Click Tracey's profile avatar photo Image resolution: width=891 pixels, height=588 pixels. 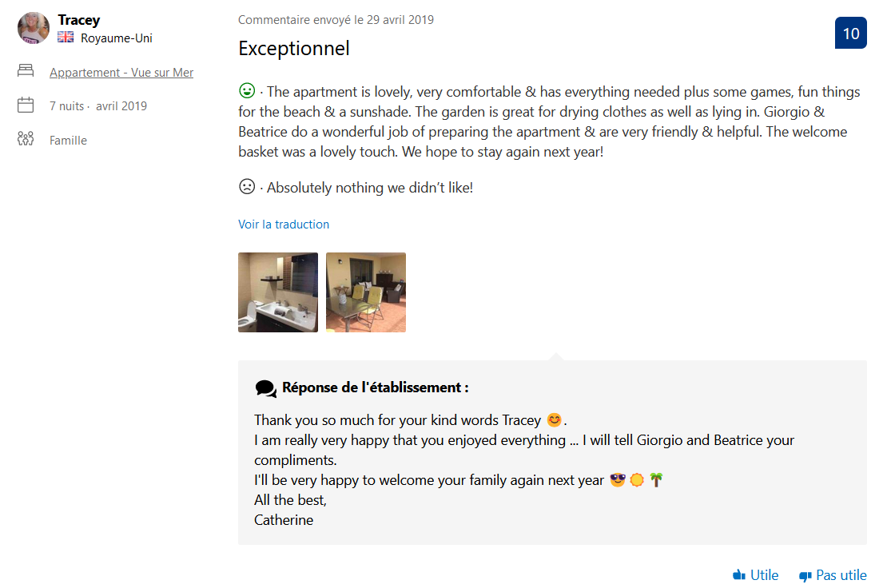(x=34, y=28)
